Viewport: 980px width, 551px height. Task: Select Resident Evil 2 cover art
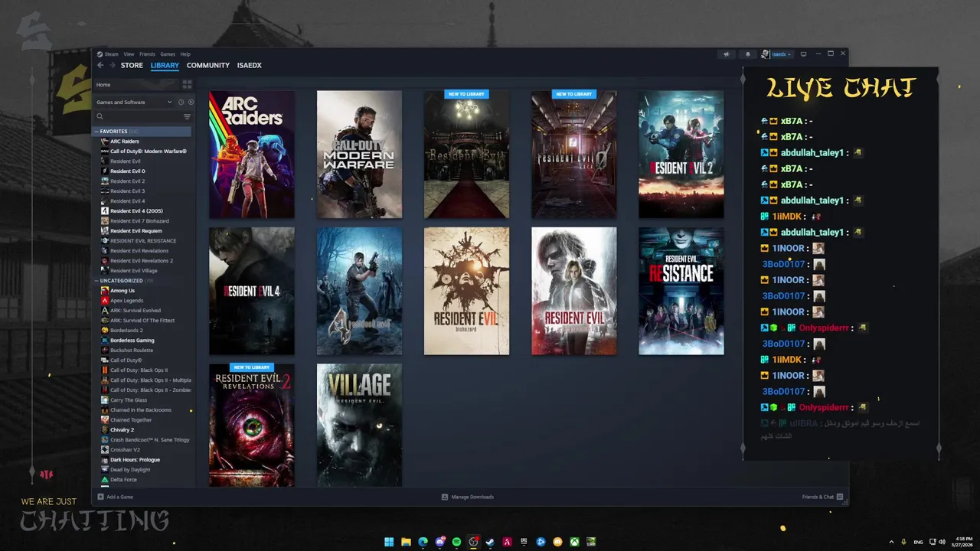click(681, 155)
